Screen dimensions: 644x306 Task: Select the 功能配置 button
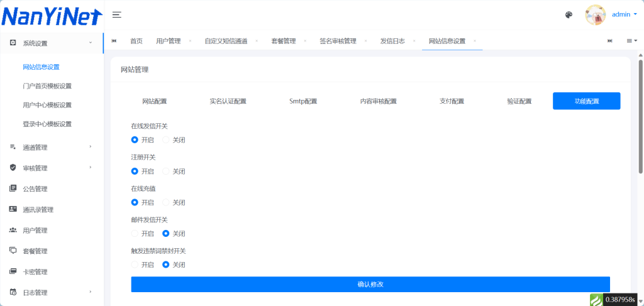pos(587,101)
